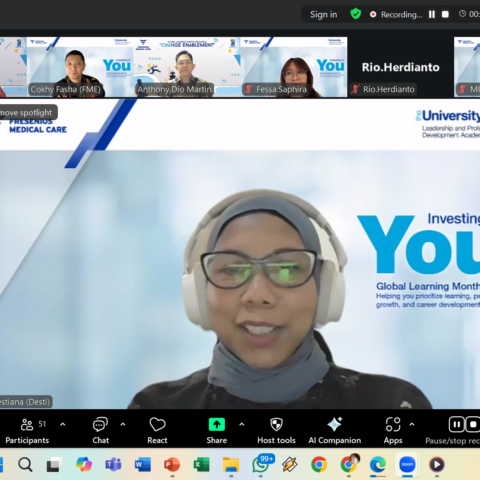This screenshot has width=480, height=480.
Task: Open Host tools shield
Action: pyautogui.click(x=276, y=431)
